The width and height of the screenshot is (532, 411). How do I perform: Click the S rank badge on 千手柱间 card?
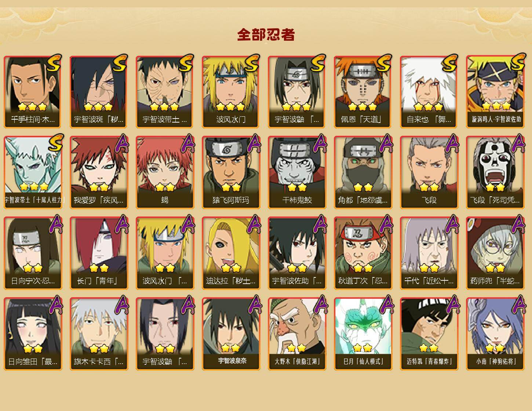[x=54, y=63]
